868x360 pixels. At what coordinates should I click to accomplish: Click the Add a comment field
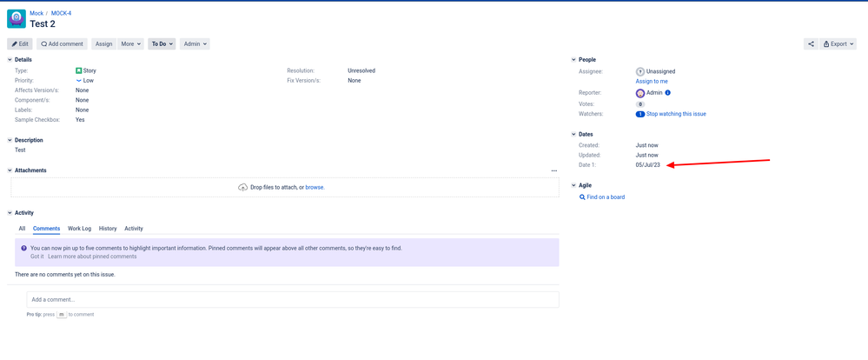pos(293,300)
